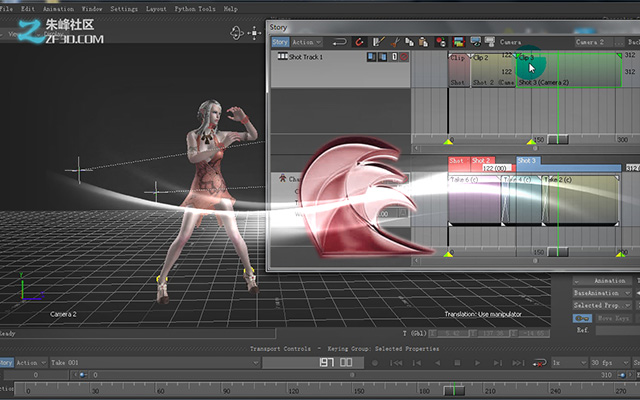Viewport: 640px width, 400px height.
Task: Toggle the loop playback arrow in Story toolbar
Action: click(x=339, y=42)
